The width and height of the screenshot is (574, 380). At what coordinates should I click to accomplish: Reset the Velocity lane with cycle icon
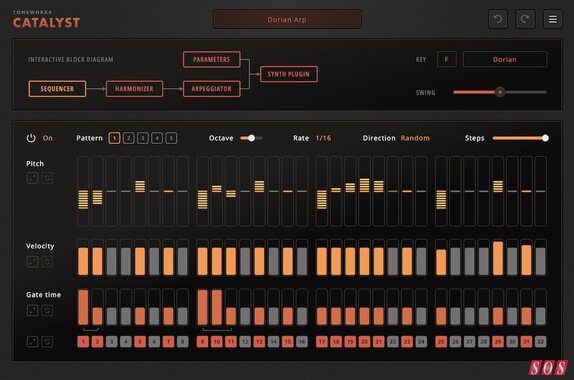(47, 261)
